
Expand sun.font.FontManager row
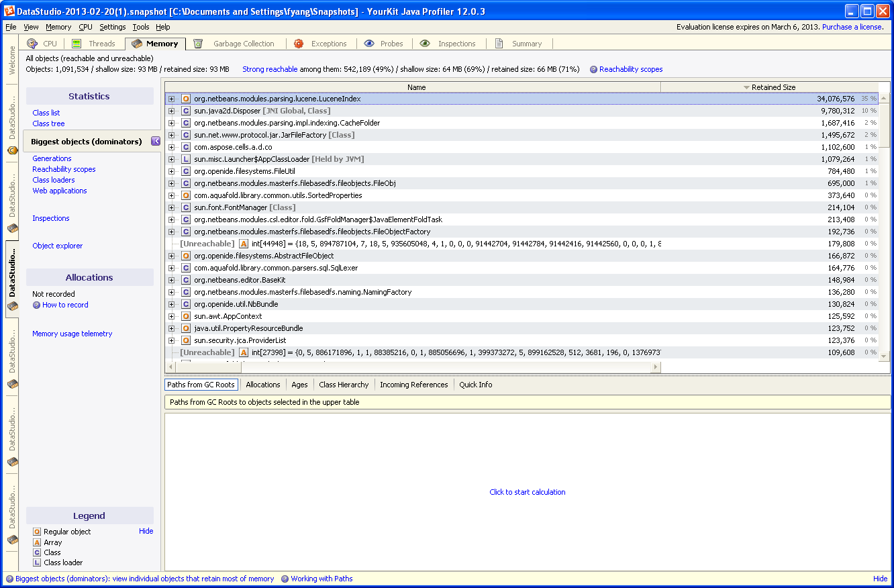click(171, 207)
